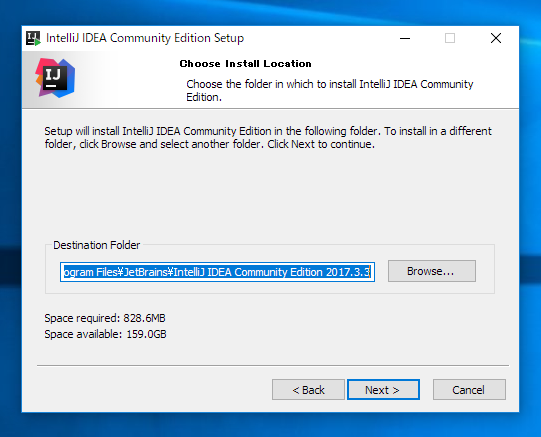The width and height of the screenshot is (541, 437).
Task: Focus the Destination Folder path field
Action: (217, 272)
